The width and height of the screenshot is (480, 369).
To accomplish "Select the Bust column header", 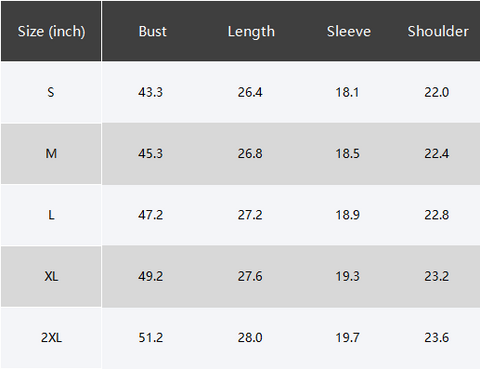I will tap(152, 31).
